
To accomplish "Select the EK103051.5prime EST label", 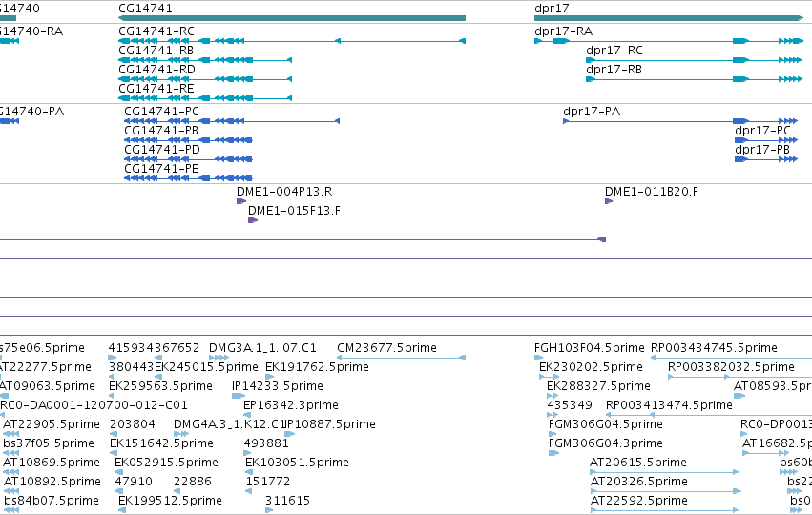I will pos(298,463).
